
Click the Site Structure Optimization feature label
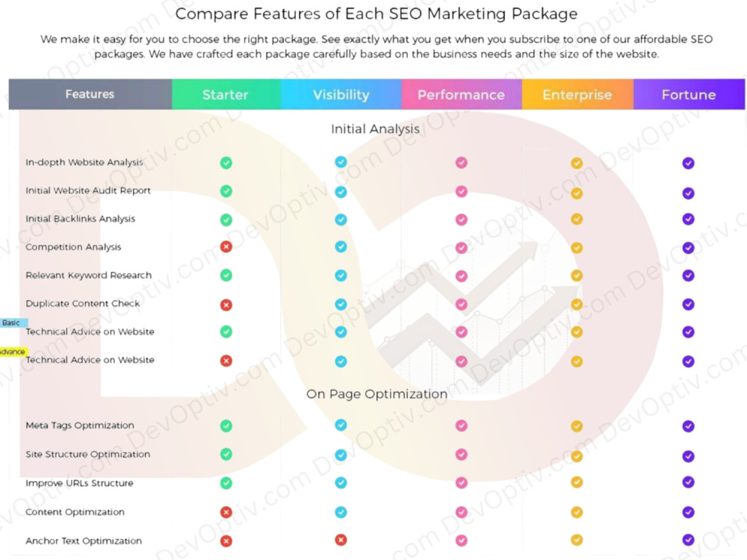coord(87,454)
